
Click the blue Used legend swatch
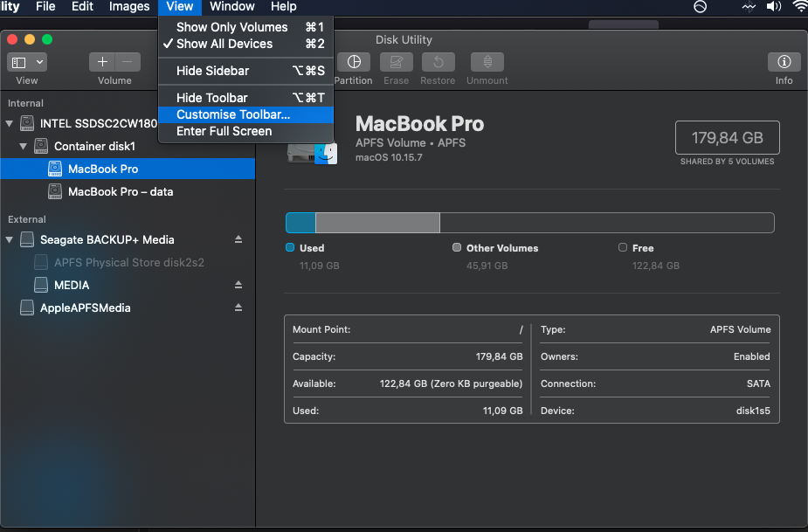[x=290, y=247]
